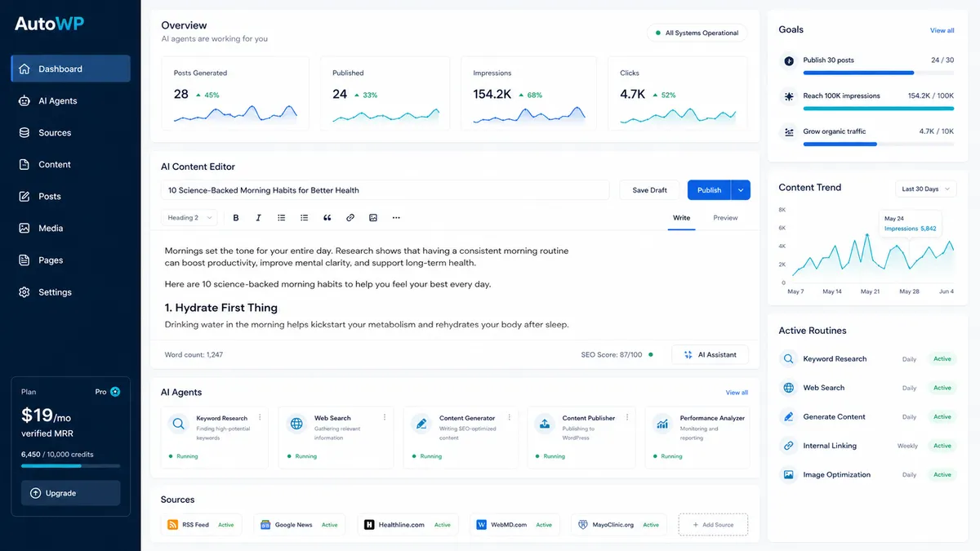
Task: Insert a numbered list
Action: (x=305, y=218)
